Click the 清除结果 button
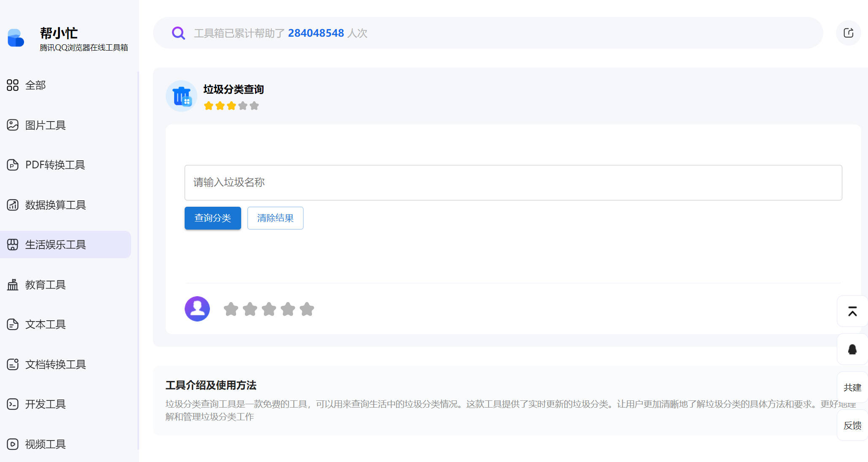 pyautogui.click(x=275, y=218)
